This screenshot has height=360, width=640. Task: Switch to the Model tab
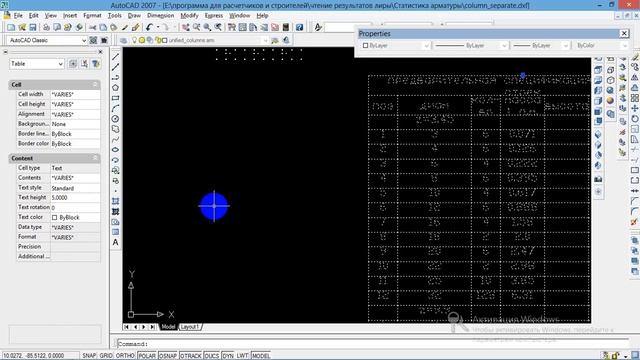(x=168, y=327)
